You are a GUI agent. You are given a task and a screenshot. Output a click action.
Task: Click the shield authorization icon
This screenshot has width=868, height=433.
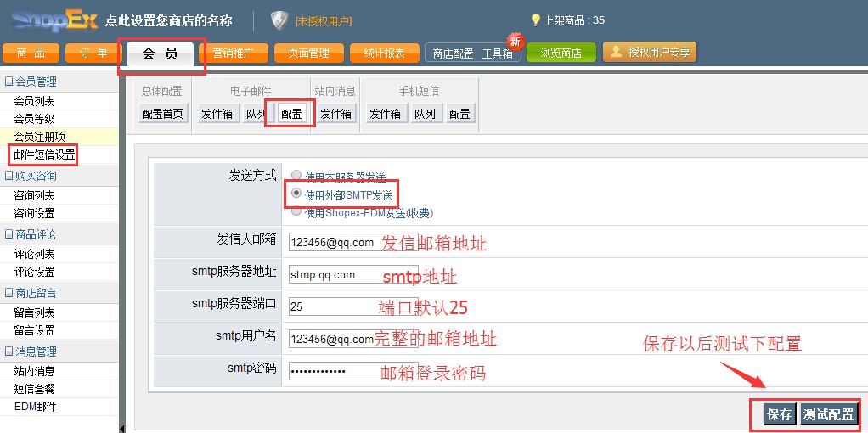[x=279, y=20]
